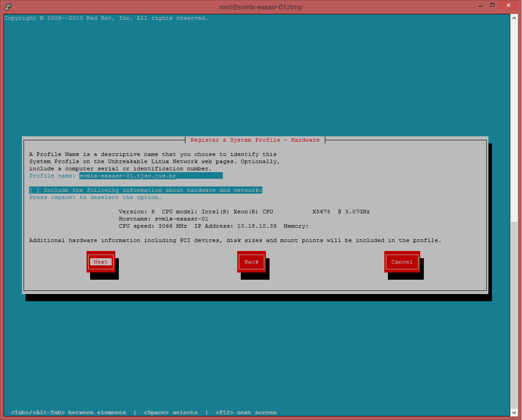Cancel the system profile registration
Screen dimensions: 522x420
click(x=402, y=262)
